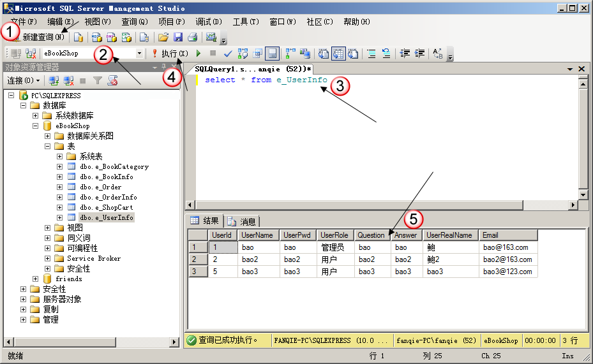Expand the friends database node
The width and height of the screenshot is (593, 364).
(36, 279)
